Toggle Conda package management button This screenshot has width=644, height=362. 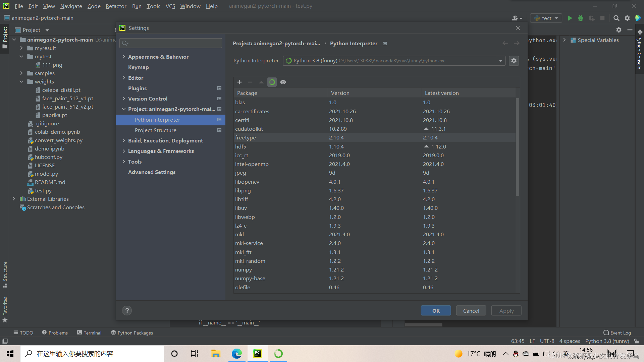[272, 82]
